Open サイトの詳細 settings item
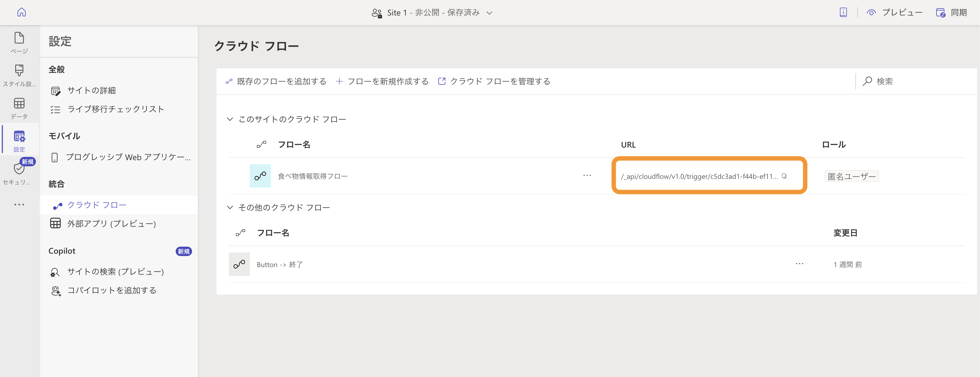980x377 pixels. point(91,91)
